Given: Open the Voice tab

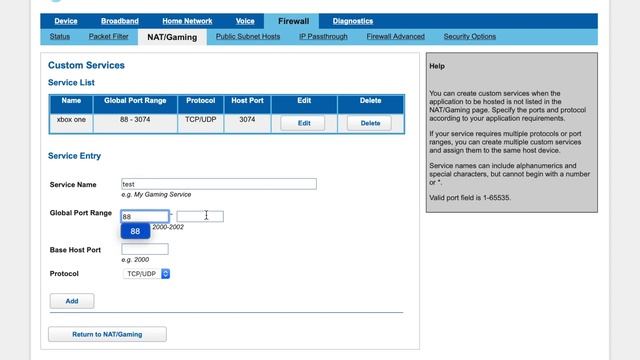Looking at the screenshot, I should pyautogui.click(x=245, y=21).
